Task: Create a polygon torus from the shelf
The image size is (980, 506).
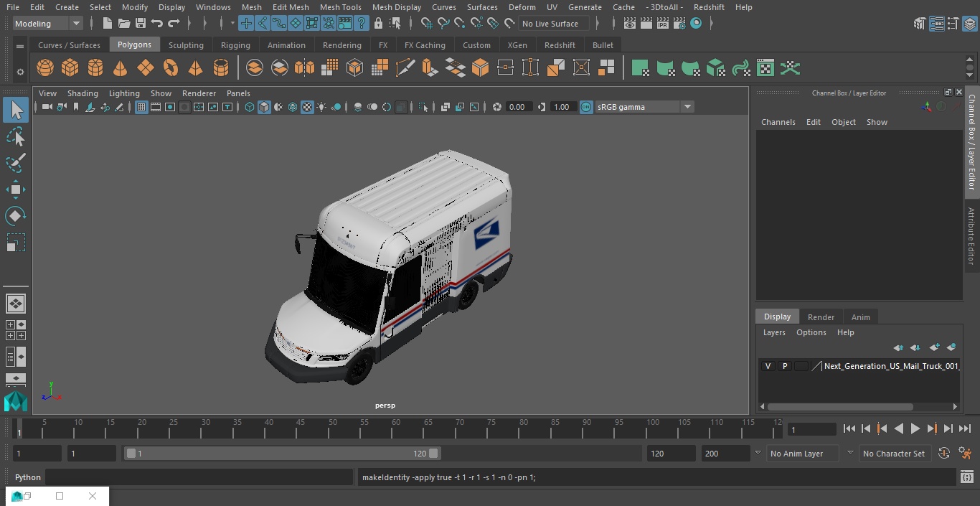Action: tap(171, 68)
